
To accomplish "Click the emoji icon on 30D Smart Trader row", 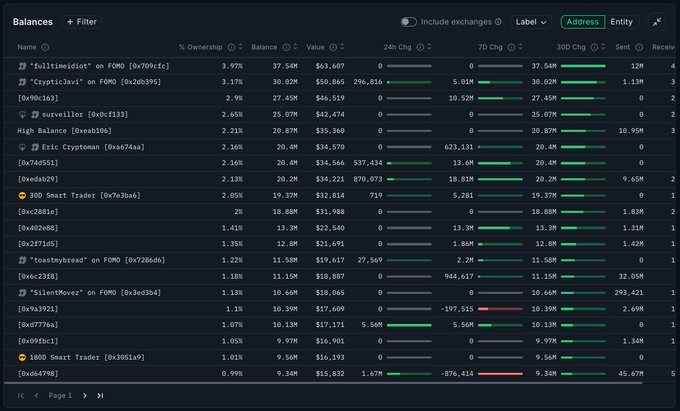I will (x=22, y=196).
